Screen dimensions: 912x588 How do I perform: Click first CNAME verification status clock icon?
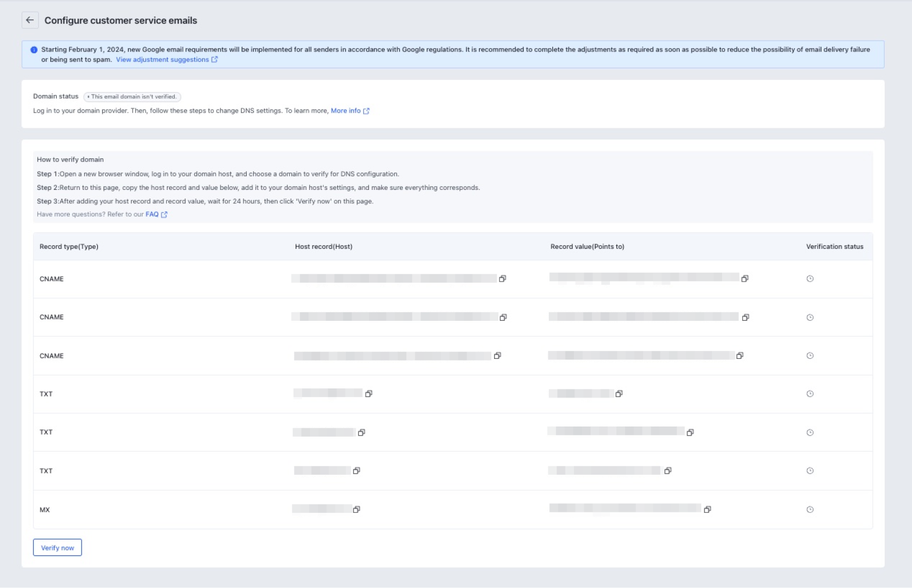click(x=810, y=278)
